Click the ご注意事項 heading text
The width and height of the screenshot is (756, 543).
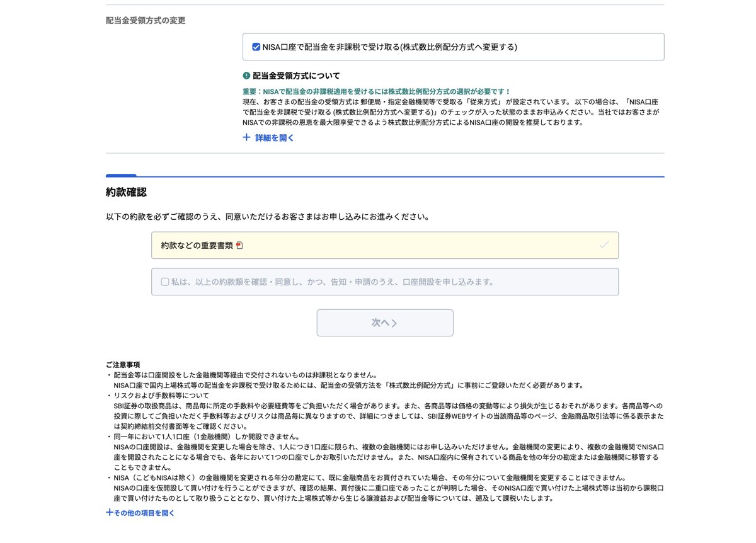point(123,365)
